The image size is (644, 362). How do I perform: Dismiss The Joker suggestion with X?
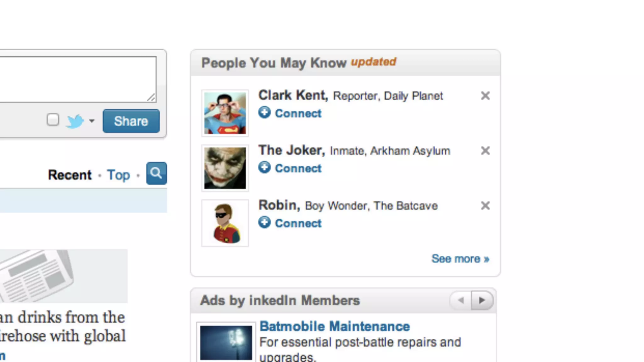(485, 151)
